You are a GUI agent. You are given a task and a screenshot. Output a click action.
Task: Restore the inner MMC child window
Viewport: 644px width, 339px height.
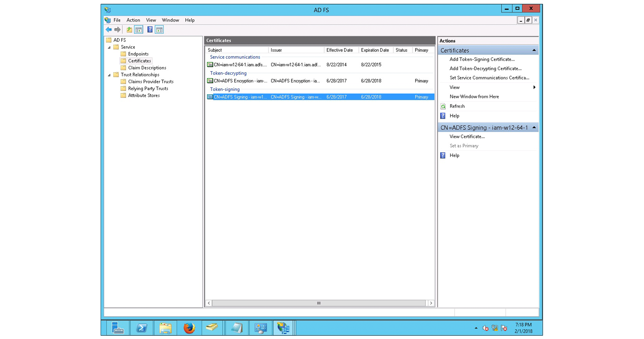[x=528, y=20]
